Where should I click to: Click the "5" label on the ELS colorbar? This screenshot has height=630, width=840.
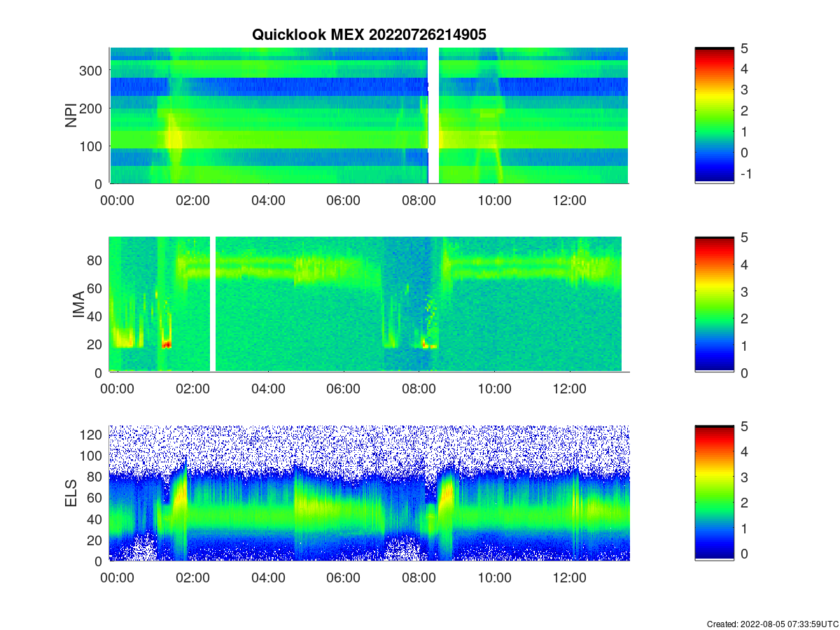pyautogui.click(x=745, y=426)
